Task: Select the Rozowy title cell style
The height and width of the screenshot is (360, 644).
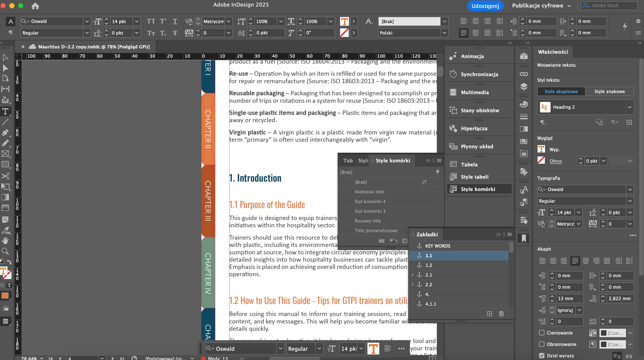Action: coord(367,221)
